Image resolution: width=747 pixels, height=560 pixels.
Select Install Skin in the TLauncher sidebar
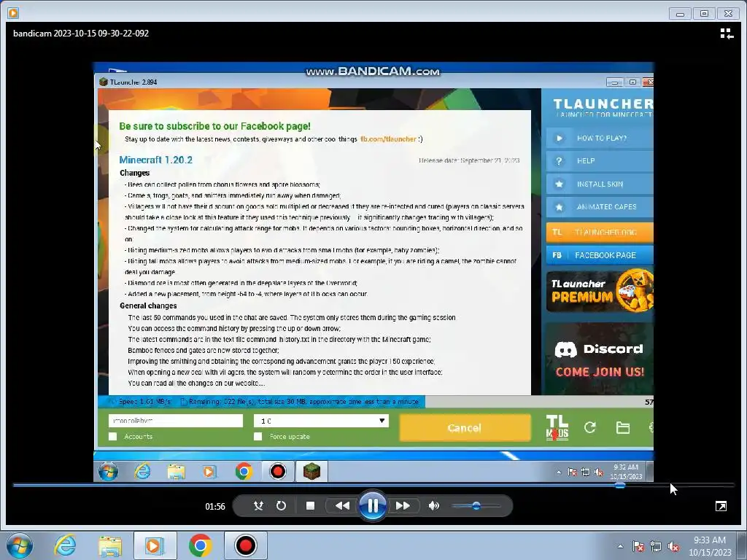click(x=600, y=184)
